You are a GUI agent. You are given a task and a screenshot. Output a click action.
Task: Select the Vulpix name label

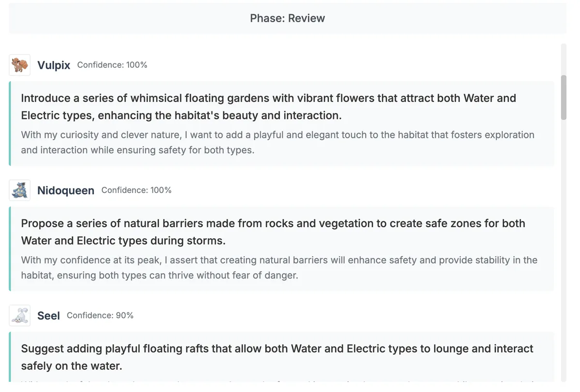coord(54,65)
